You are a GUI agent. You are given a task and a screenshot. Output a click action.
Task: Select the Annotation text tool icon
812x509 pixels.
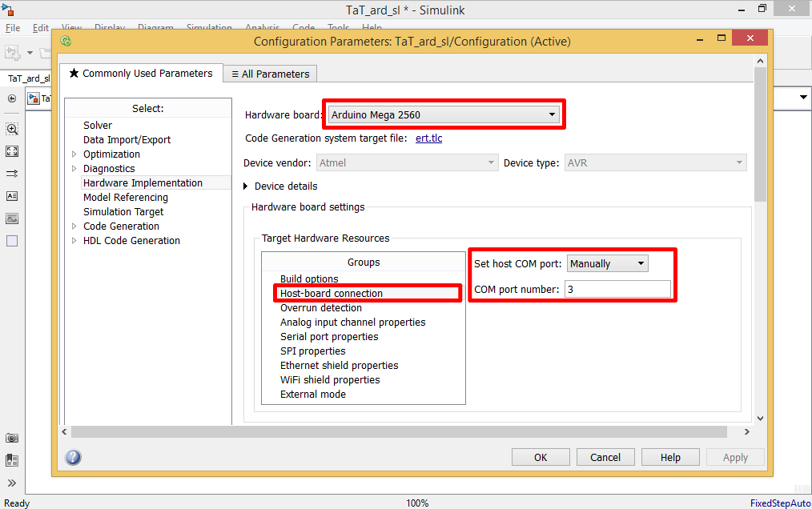[x=12, y=196]
